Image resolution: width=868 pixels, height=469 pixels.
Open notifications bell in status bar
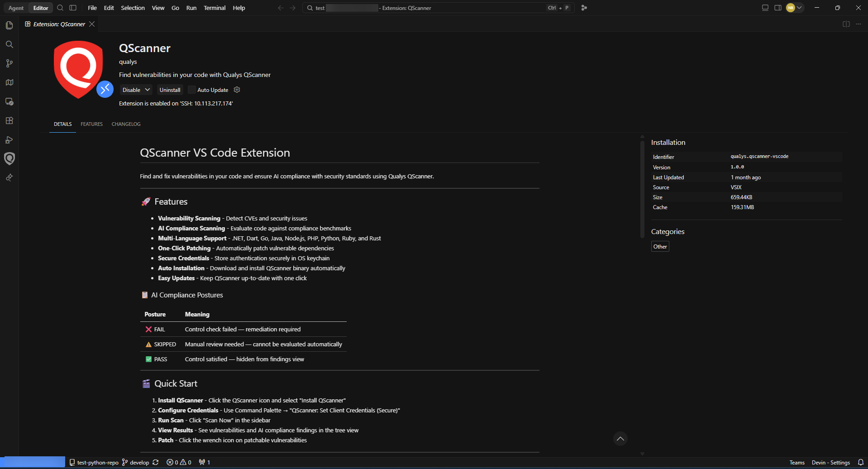pyautogui.click(x=861, y=462)
